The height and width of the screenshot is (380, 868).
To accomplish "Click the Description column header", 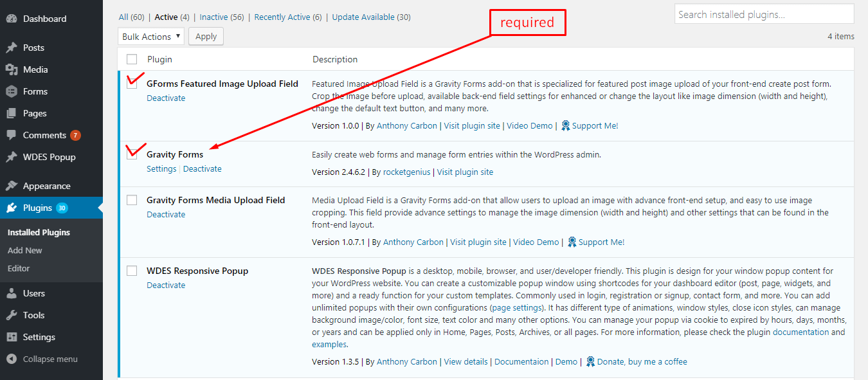I will tap(335, 59).
